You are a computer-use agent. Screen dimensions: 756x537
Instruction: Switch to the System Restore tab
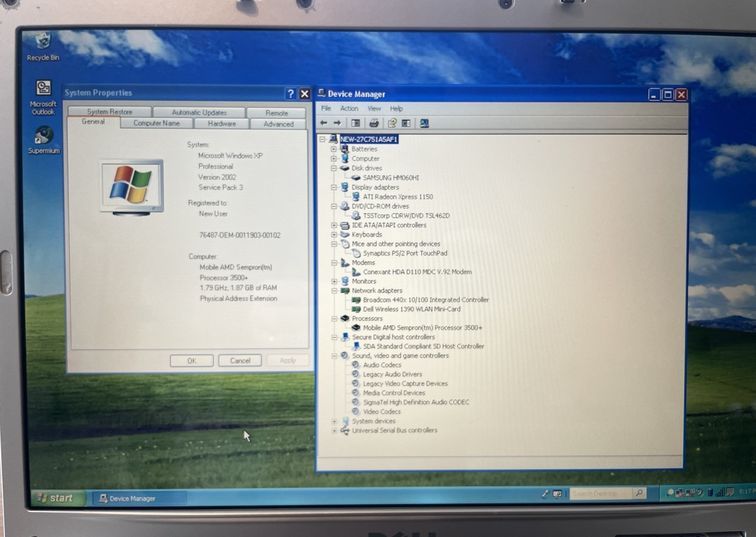pyautogui.click(x=110, y=112)
